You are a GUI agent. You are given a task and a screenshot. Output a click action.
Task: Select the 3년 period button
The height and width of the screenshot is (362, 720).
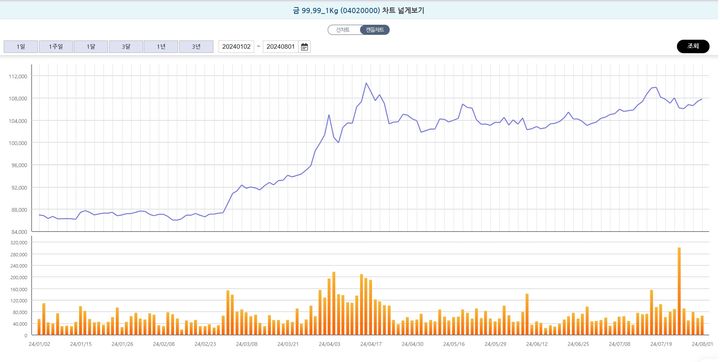196,47
